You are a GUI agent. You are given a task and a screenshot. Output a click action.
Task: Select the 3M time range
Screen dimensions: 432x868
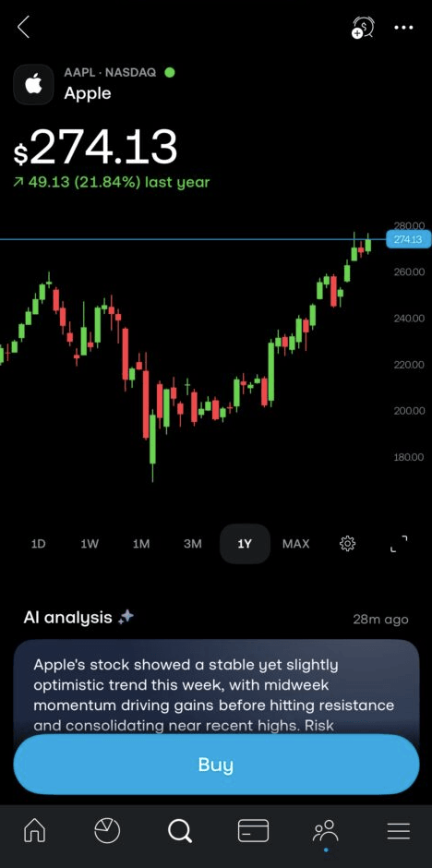(193, 544)
